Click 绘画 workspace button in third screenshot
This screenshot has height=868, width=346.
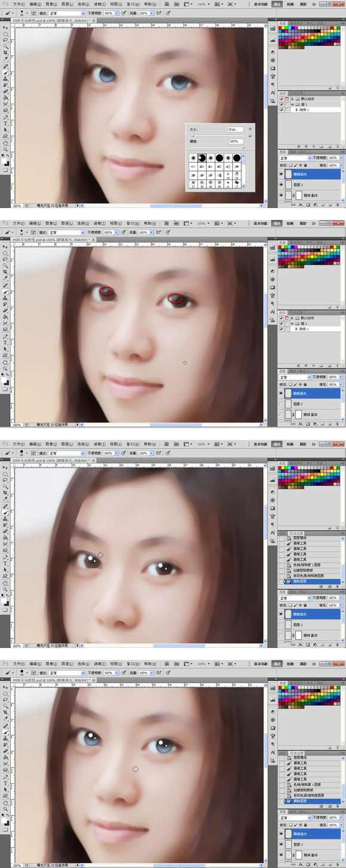tap(290, 444)
